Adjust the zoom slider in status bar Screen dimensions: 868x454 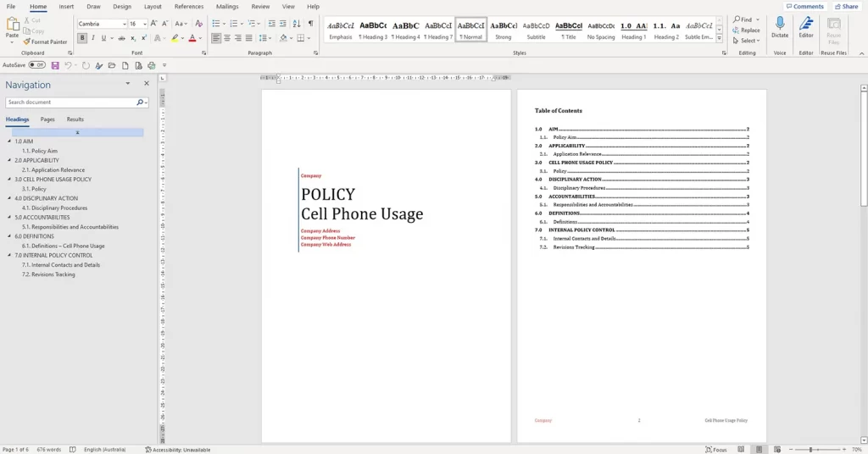(x=811, y=450)
